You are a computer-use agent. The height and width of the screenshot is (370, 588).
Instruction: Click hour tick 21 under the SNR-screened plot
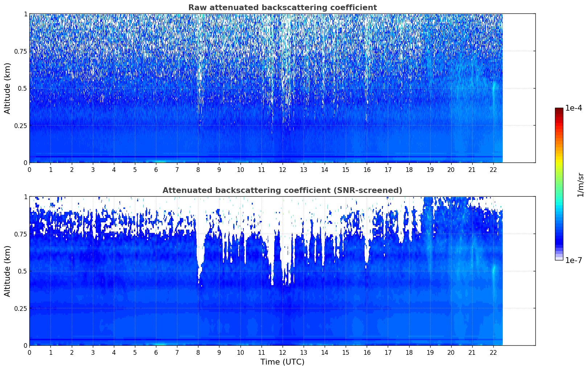(x=472, y=352)
